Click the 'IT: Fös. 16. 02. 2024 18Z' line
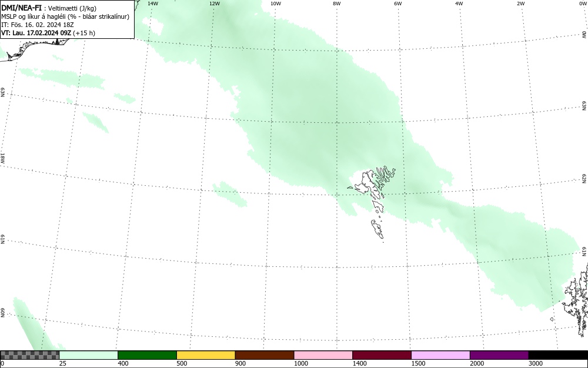The image size is (588, 368). coord(38,25)
